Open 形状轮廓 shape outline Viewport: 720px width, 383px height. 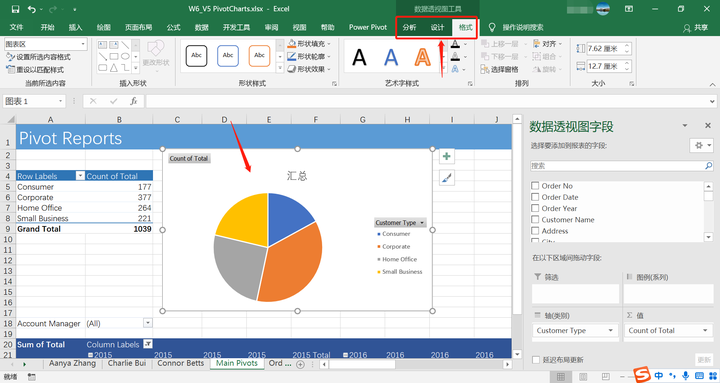click(x=309, y=56)
